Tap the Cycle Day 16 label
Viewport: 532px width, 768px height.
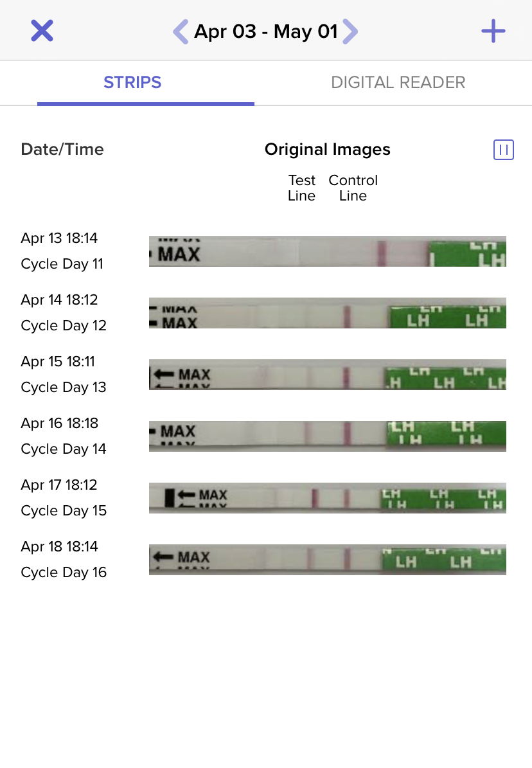(64, 573)
